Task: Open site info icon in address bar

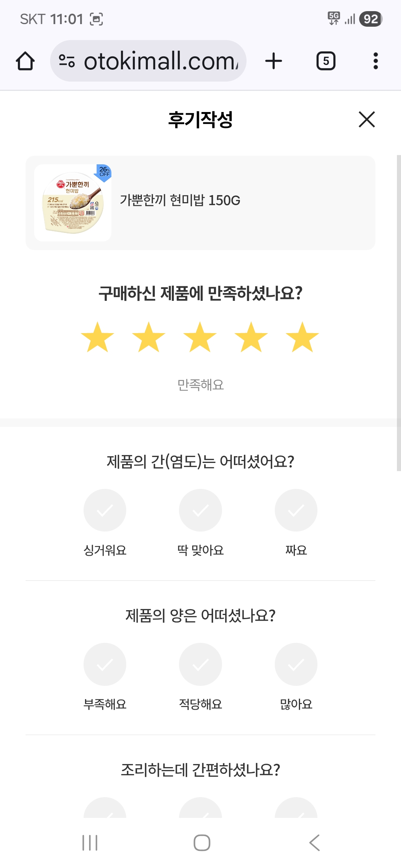Action: tap(67, 61)
